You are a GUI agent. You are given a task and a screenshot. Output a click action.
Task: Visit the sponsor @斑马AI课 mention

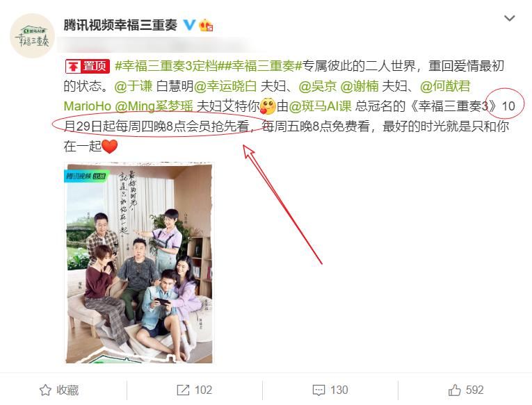(320, 106)
